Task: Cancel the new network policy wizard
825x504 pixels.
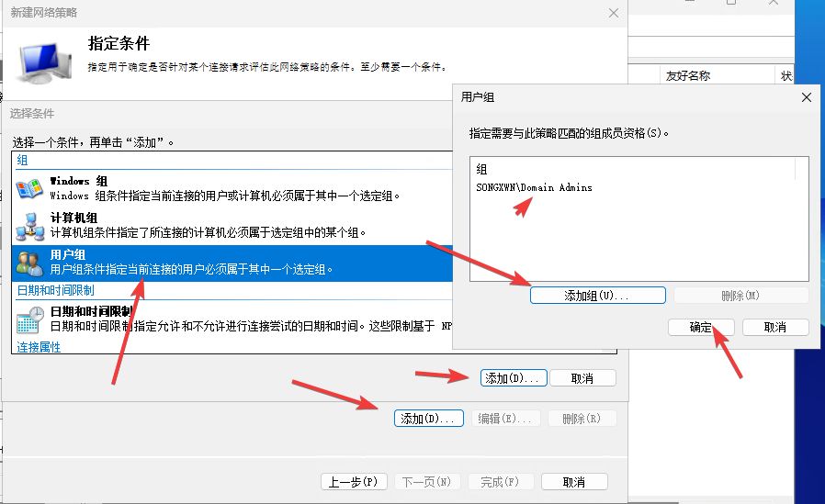Action: (573, 482)
